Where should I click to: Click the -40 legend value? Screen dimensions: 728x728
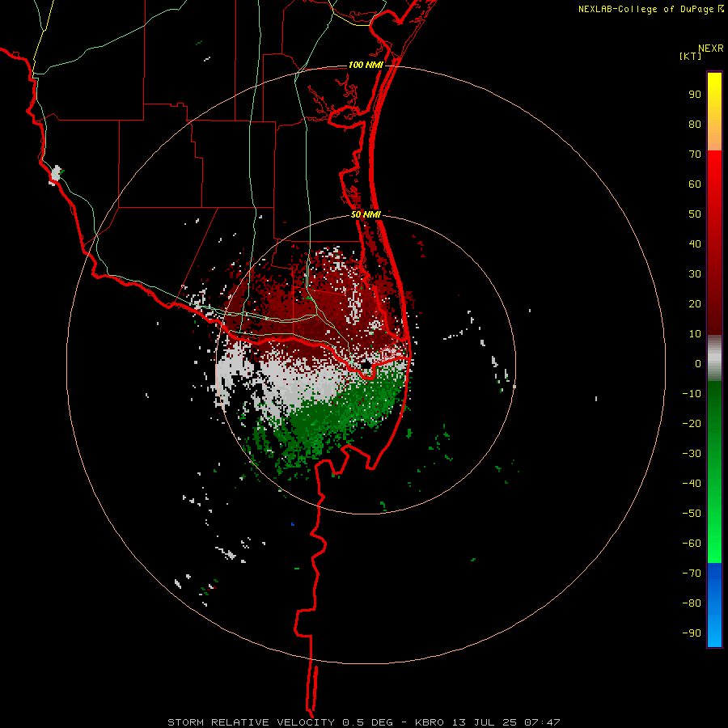pyautogui.click(x=692, y=484)
